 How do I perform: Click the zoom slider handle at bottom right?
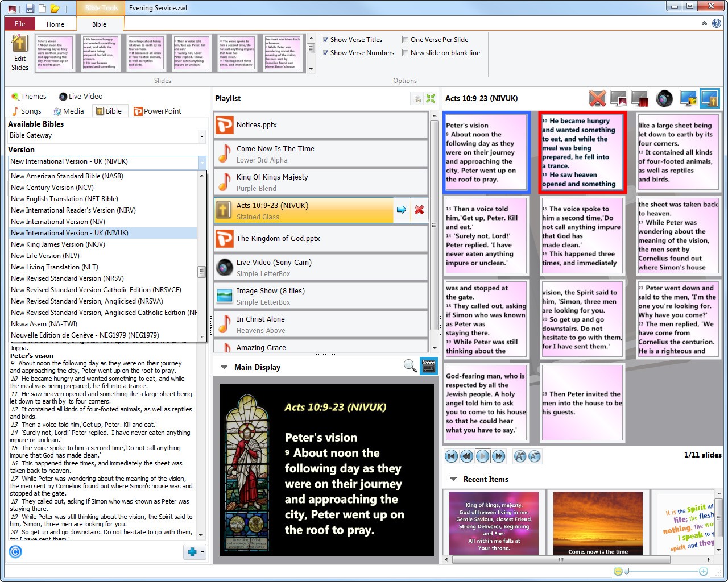pos(626,571)
